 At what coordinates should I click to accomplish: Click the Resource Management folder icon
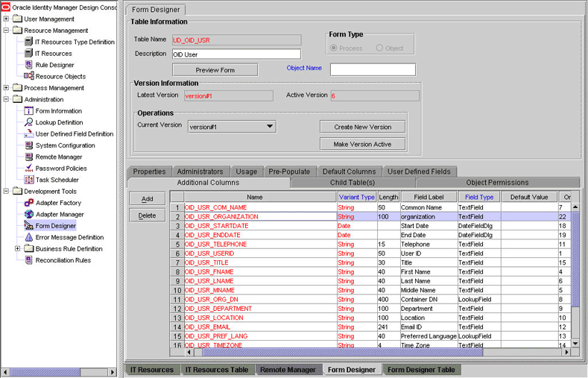[18, 30]
